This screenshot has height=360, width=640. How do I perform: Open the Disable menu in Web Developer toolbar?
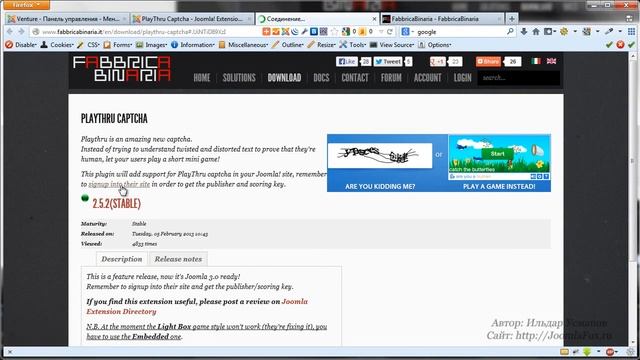pyautogui.click(x=21, y=45)
